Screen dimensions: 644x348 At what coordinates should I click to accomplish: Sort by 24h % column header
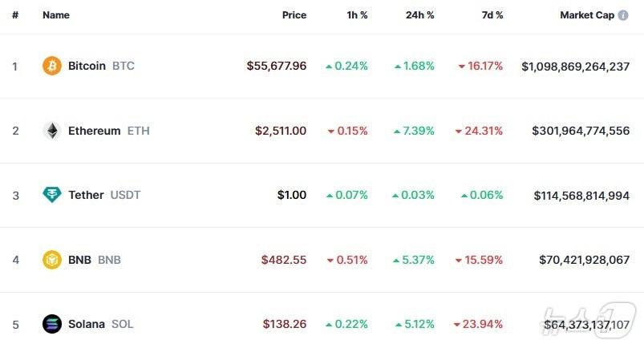coord(419,15)
